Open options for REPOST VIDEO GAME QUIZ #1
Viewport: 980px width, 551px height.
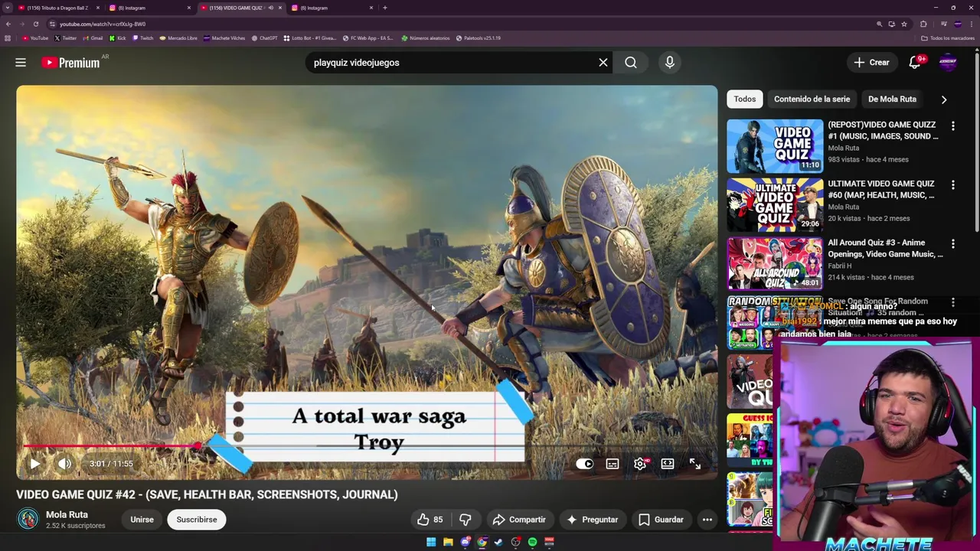953,126
